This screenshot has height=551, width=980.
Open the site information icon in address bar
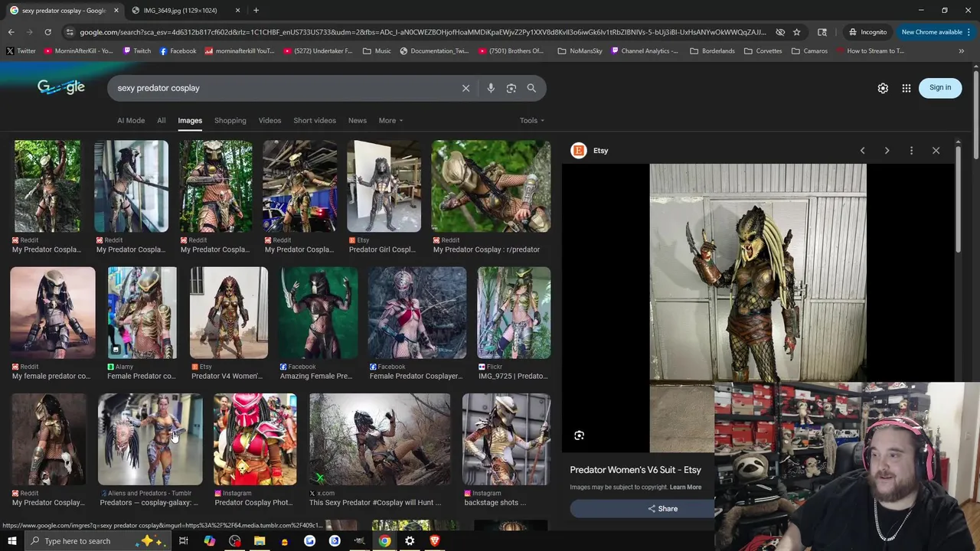pyautogui.click(x=70, y=32)
